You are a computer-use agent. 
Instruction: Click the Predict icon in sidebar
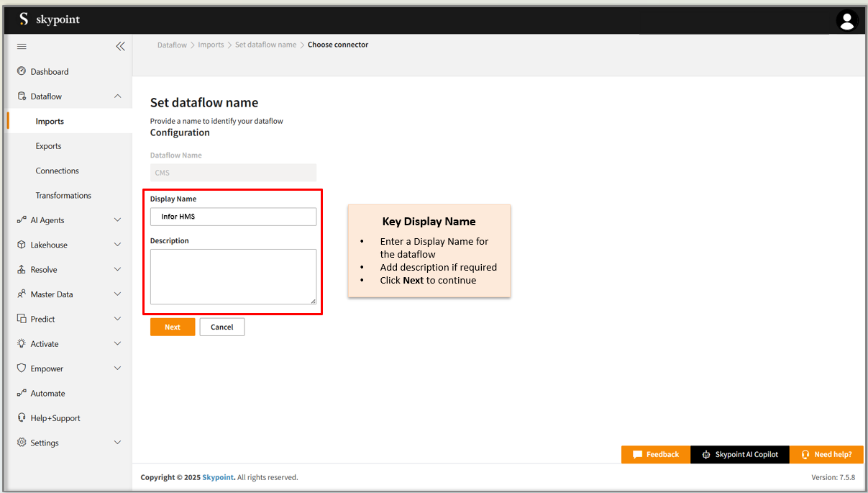[x=22, y=319]
